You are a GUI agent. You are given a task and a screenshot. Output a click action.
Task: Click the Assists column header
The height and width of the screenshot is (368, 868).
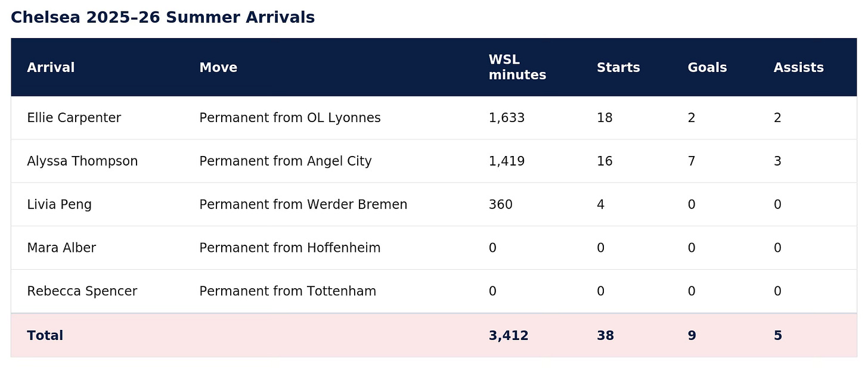(x=799, y=67)
